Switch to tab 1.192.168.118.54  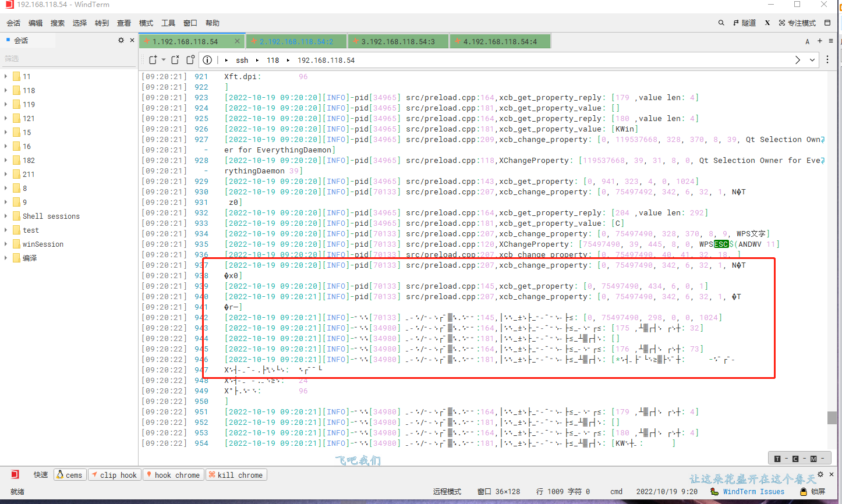click(185, 41)
